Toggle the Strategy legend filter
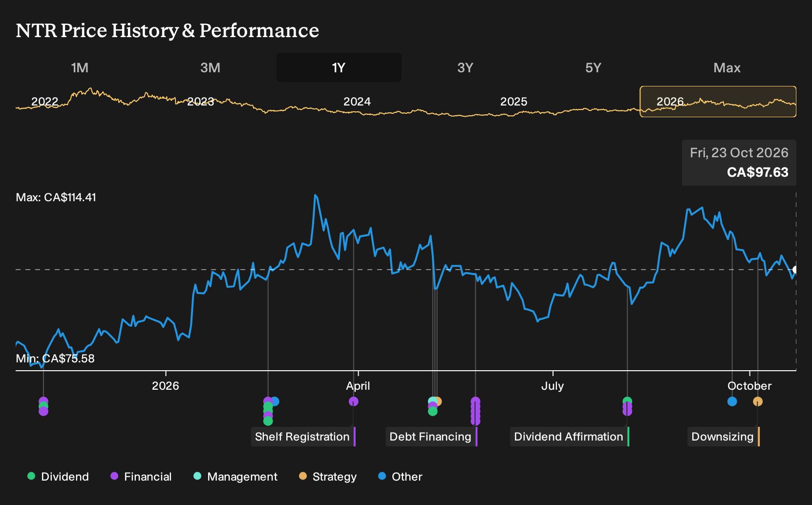 (328, 477)
